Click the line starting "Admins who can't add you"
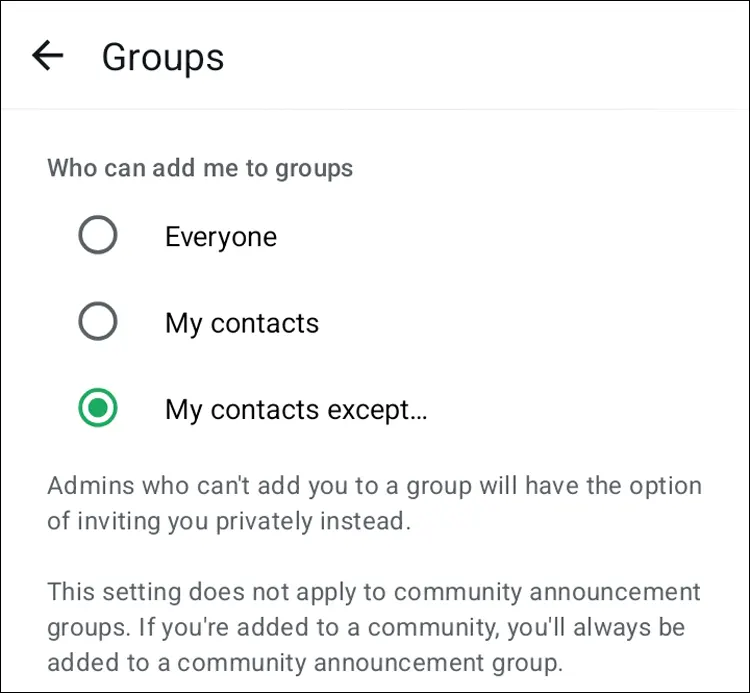Screen dimensions: 750x693 374,487
